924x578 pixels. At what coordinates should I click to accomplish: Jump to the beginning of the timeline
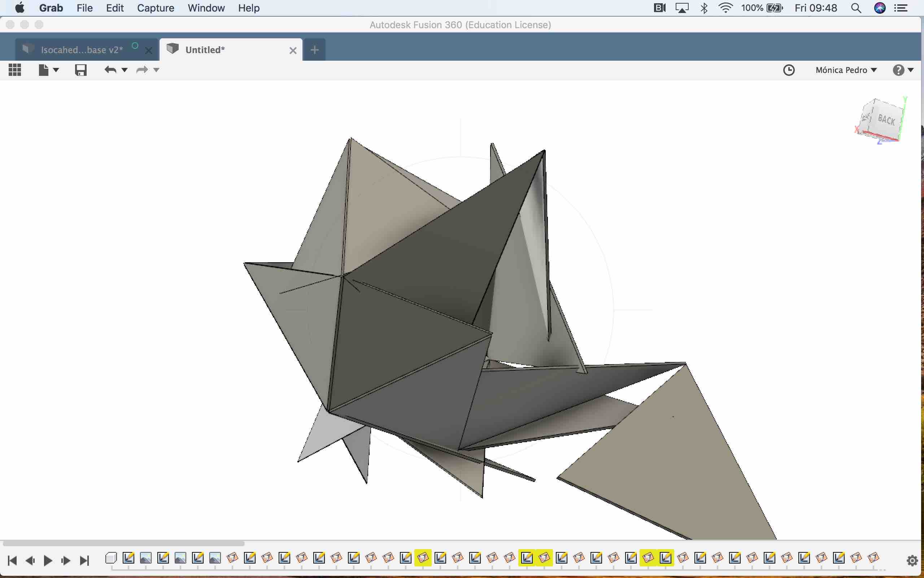(x=12, y=560)
